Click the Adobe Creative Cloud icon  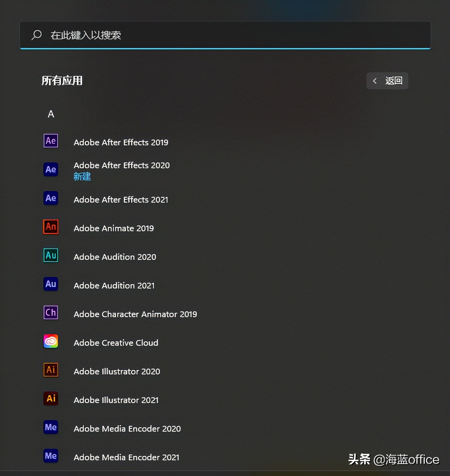pyautogui.click(x=51, y=341)
